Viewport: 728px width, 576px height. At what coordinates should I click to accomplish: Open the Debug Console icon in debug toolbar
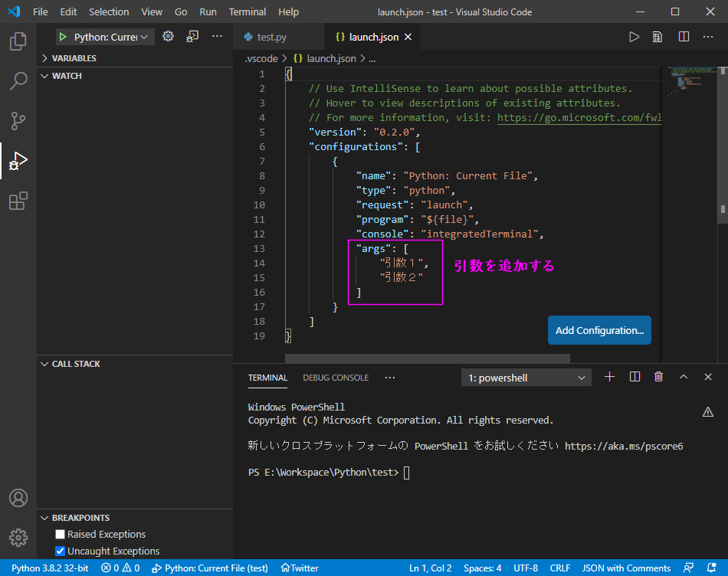(x=192, y=36)
